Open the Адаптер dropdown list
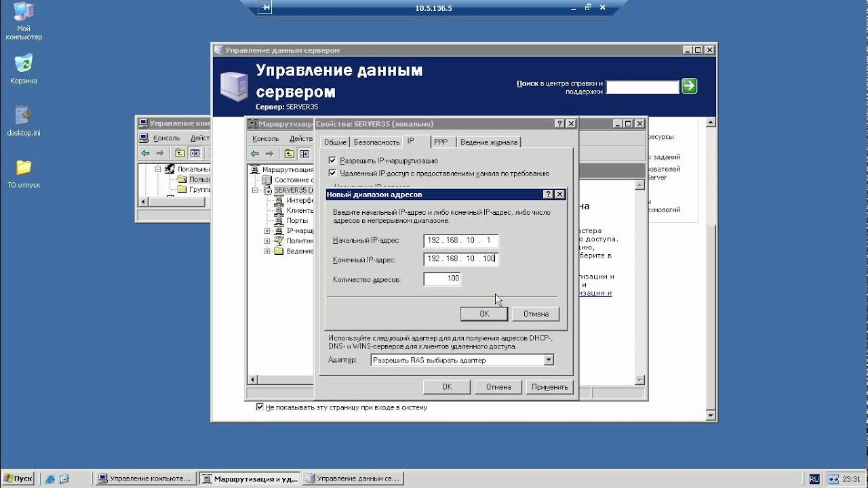868x488 pixels. point(549,361)
